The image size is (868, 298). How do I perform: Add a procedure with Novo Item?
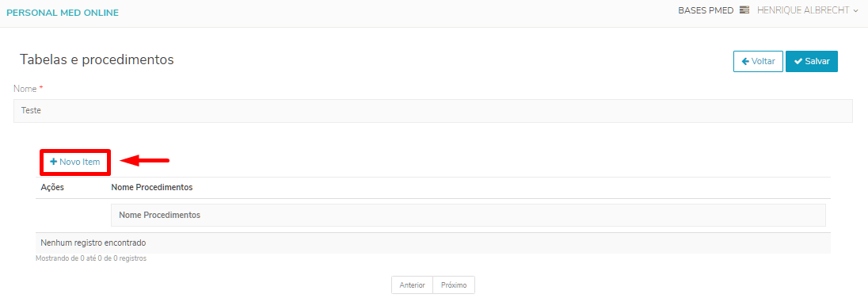75,162
